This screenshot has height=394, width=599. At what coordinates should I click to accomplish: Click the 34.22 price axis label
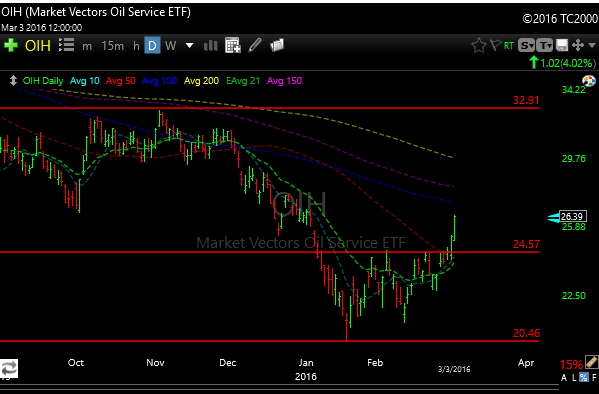(x=573, y=89)
